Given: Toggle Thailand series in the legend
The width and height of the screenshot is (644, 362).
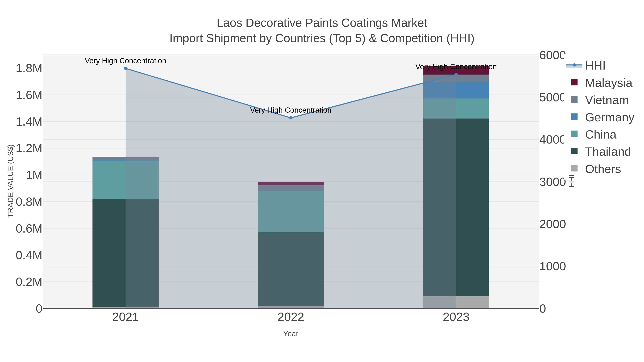Looking at the screenshot, I should (601, 152).
